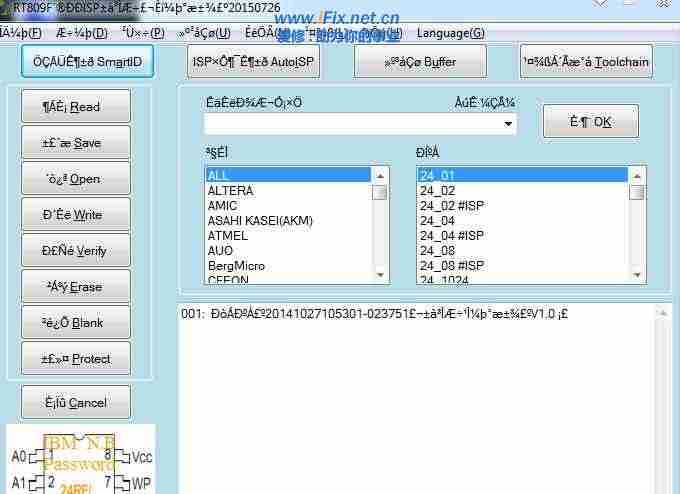Click the Erase button
The image size is (680, 494).
point(76,287)
